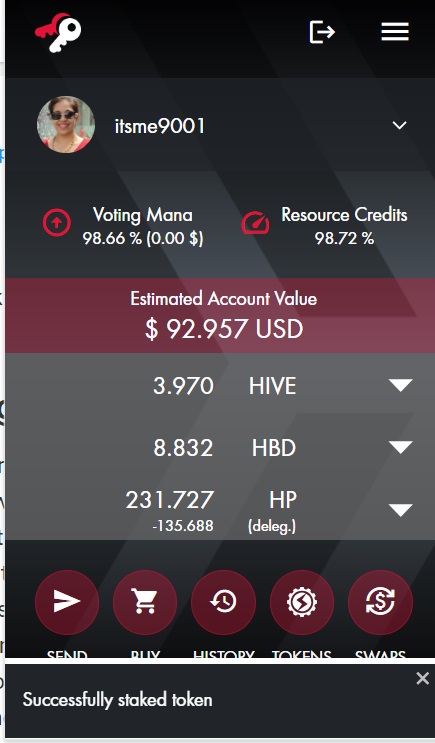The height and width of the screenshot is (743, 435).
Task: Expand the HIVE balance dropdown arrow
Action: (x=400, y=385)
